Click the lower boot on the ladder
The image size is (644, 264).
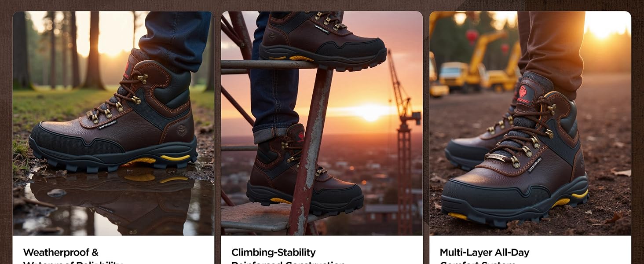[x=304, y=174]
